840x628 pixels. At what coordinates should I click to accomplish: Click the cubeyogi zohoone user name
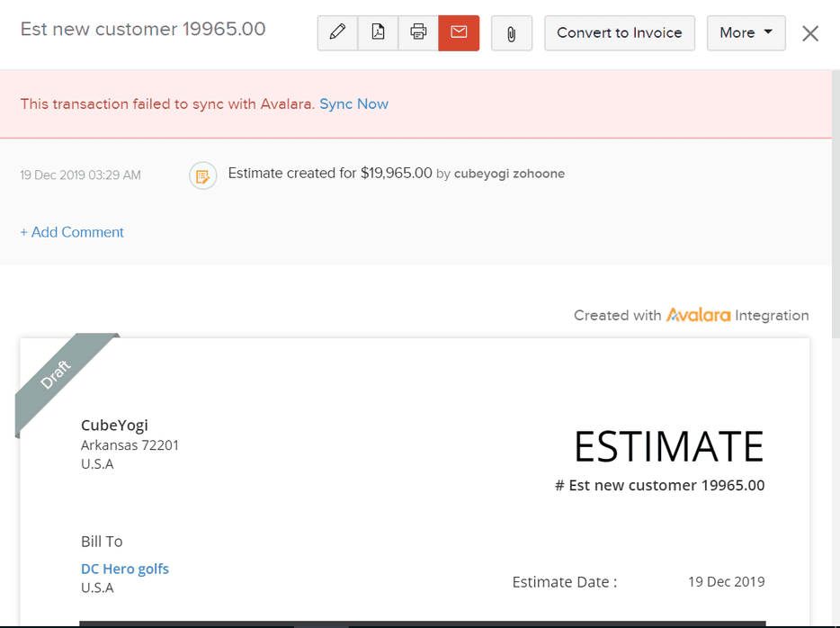pyautogui.click(x=509, y=174)
